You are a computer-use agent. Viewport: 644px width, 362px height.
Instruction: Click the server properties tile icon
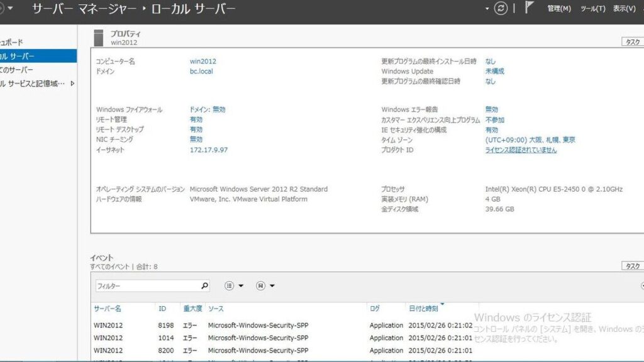point(99,37)
